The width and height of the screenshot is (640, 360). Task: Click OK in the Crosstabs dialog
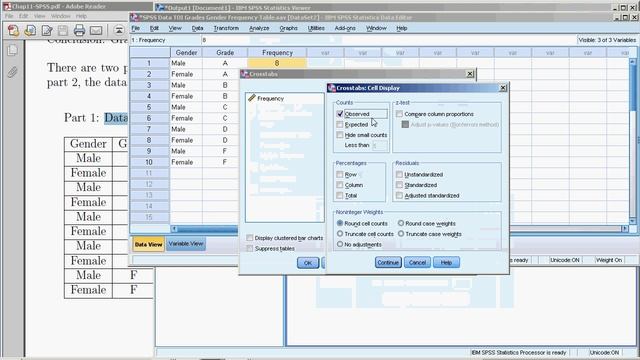(308, 263)
